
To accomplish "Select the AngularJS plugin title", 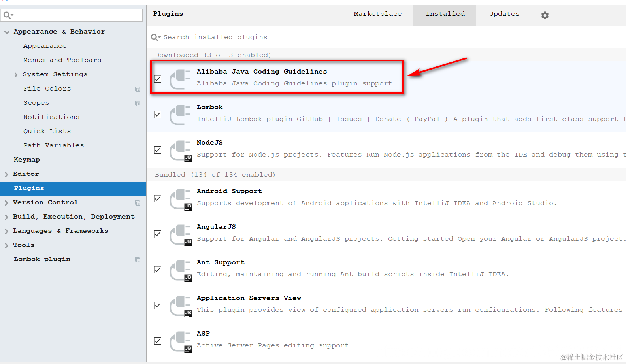I will coord(216,227).
